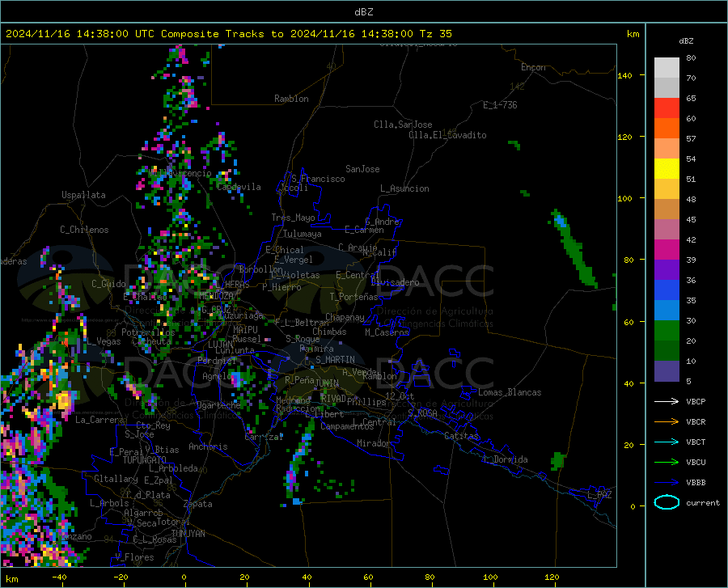Click the 'L_Dormida' label on map
Viewport: 728px width, 588px height.
[x=506, y=459]
